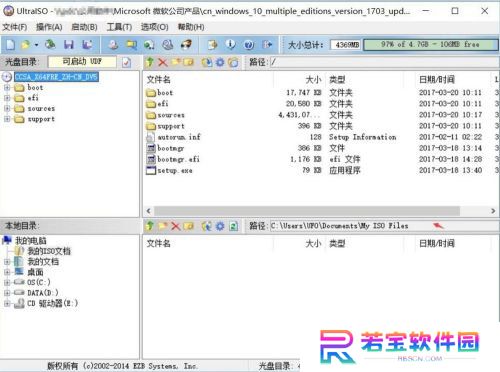This screenshot has width=500, height=372.
Task: Click the Convert image toolbar icon
Action: tap(149, 44)
